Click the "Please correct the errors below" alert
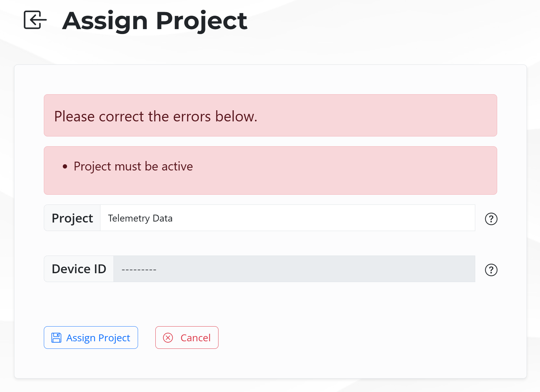Image resolution: width=540 pixels, height=392 pixels. coord(270,116)
